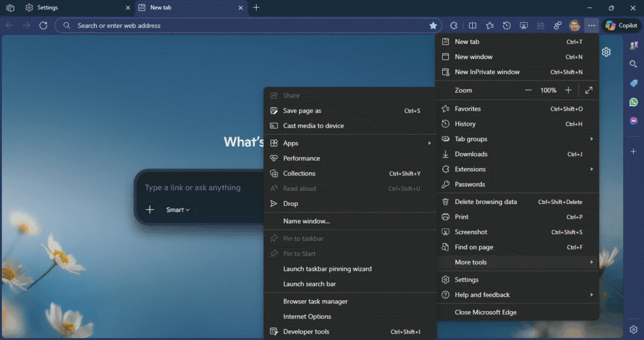Image resolution: width=644 pixels, height=340 pixels.
Task: Expand Help and feedback submenu
Action: click(x=518, y=295)
